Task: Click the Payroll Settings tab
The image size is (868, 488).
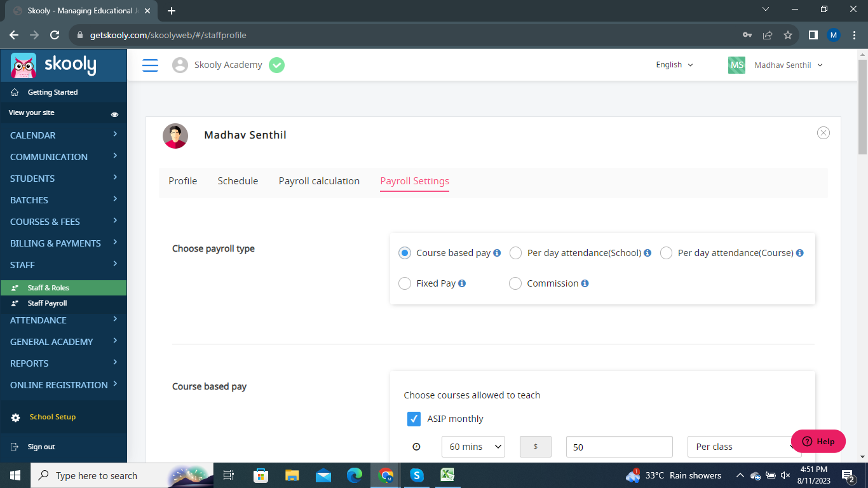Action: (x=415, y=181)
